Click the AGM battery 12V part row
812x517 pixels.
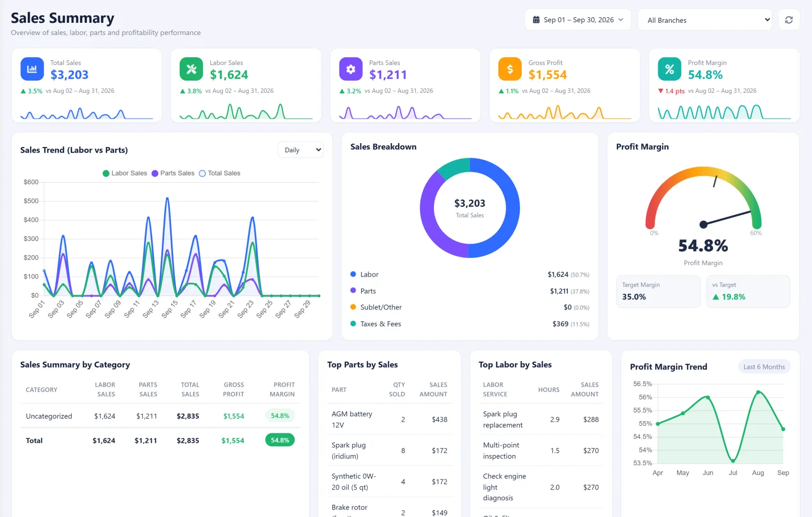(390, 420)
